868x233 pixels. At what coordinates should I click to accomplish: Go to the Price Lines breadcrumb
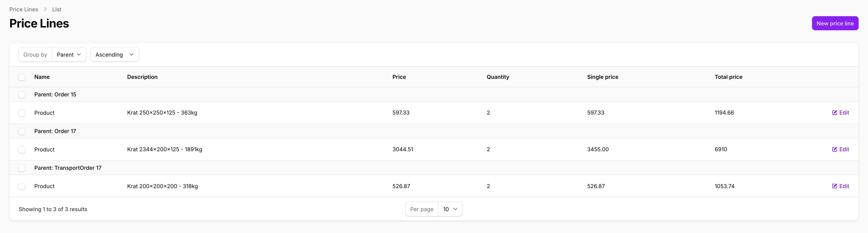24,9
